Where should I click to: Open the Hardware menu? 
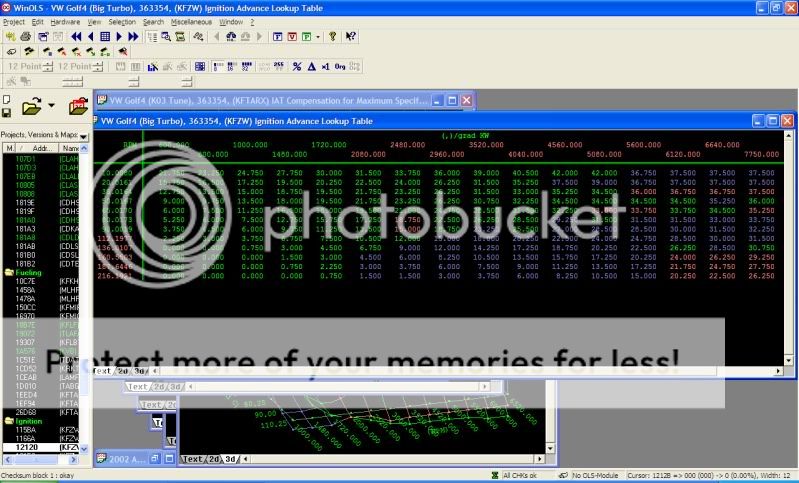pyautogui.click(x=65, y=21)
